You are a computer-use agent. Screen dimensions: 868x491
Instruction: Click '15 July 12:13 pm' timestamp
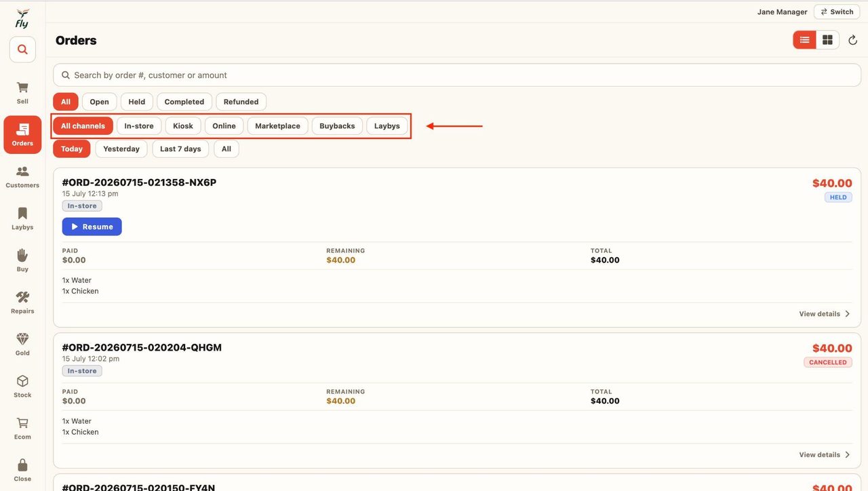[90, 194]
